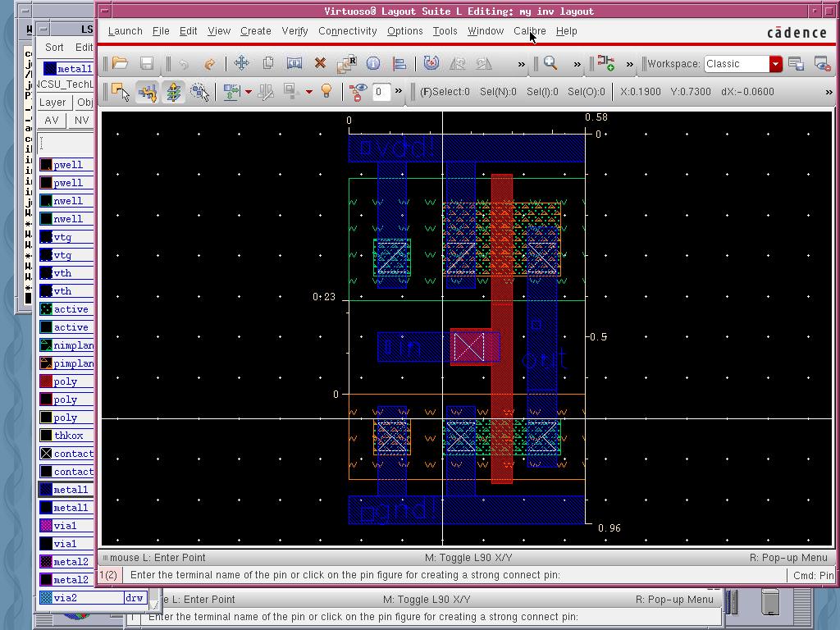Click the via2 layer color swatch
Image resolution: width=840 pixels, height=630 pixels.
46,598
